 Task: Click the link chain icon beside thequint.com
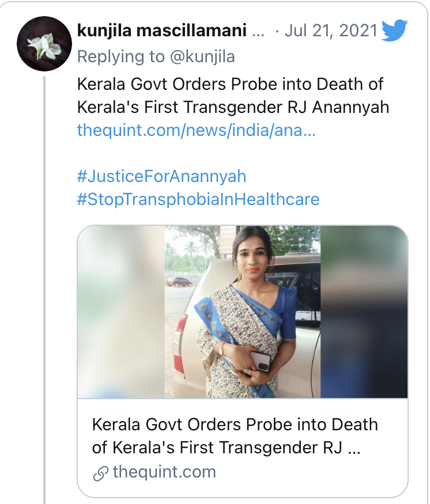(x=100, y=473)
